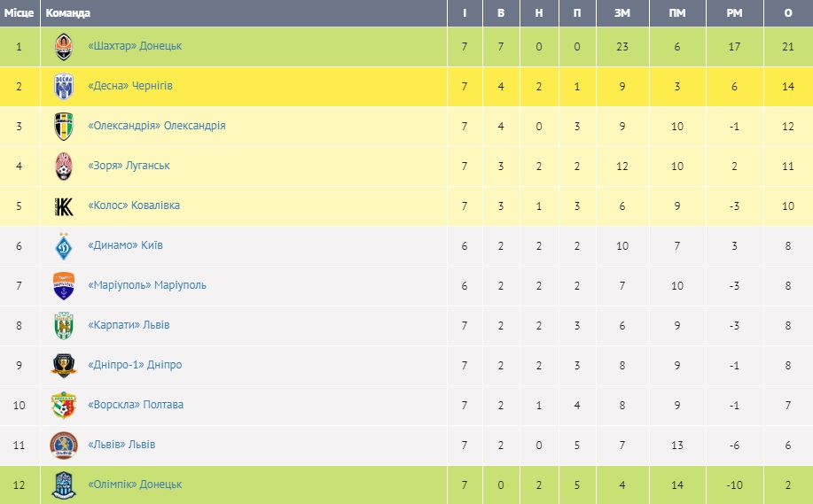Image resolution: width=813 pixels, height=504 pixels.
Task: Follow the «Ворскла» Полтава link
Action: [136, 405]
